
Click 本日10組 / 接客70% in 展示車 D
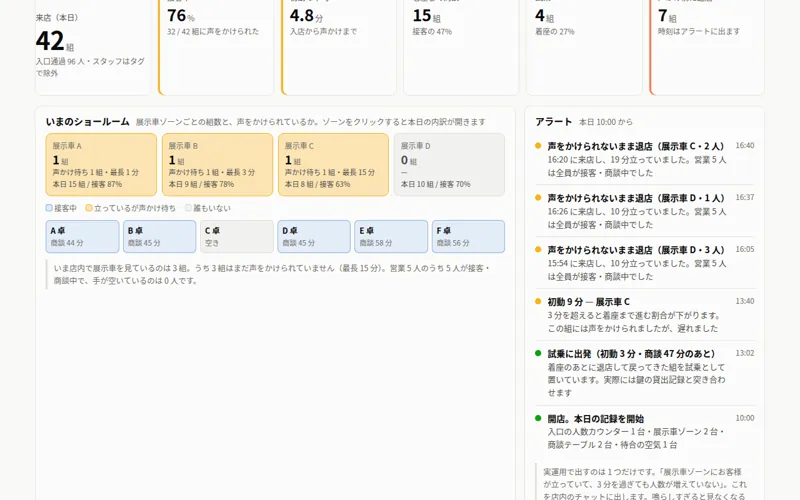pos(435,184)
